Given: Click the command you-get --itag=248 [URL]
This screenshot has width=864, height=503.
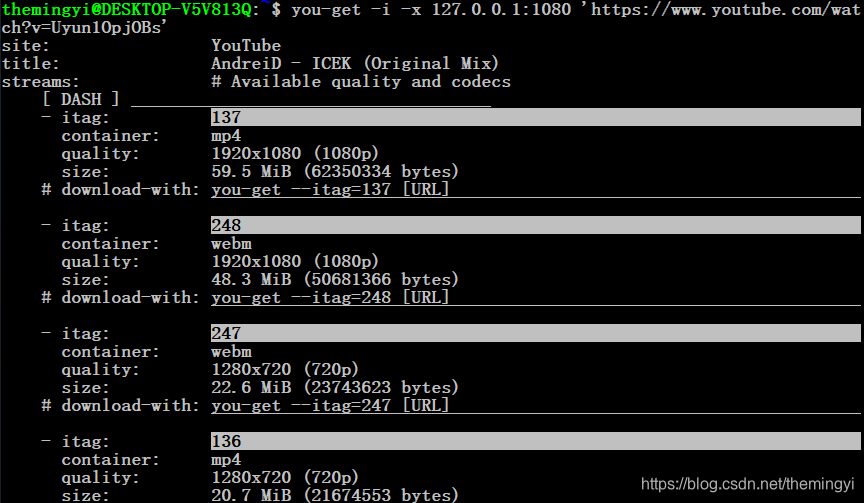Looking at the screenshot, I should (330, 298).
